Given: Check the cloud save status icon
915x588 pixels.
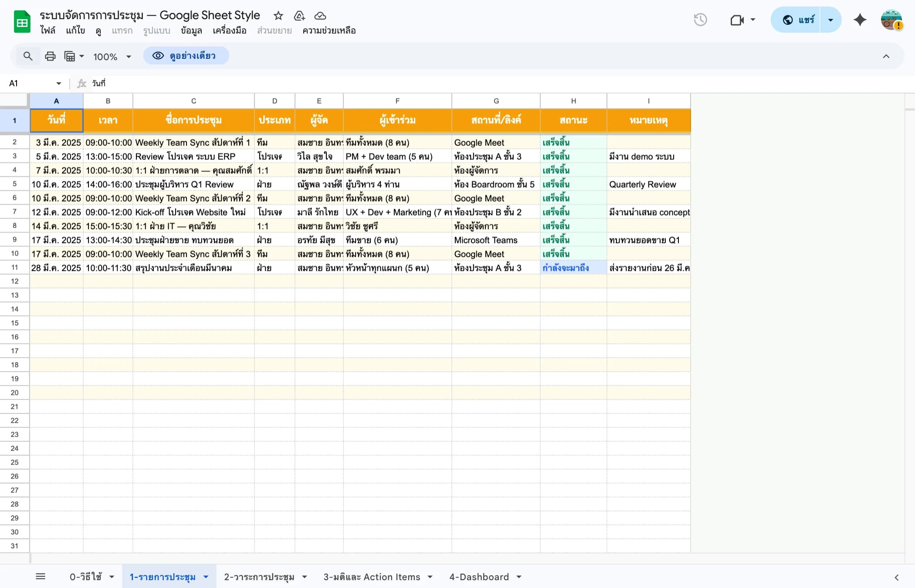Looking at the screenshot, I should click(320, 16).
